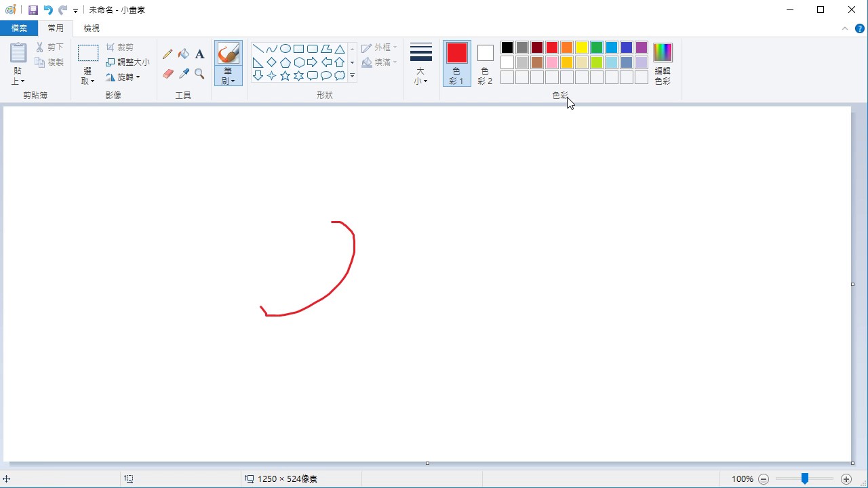Zoom out with the minus button
This screenshot has height=488, width=868.
click(x=764, y=479)
